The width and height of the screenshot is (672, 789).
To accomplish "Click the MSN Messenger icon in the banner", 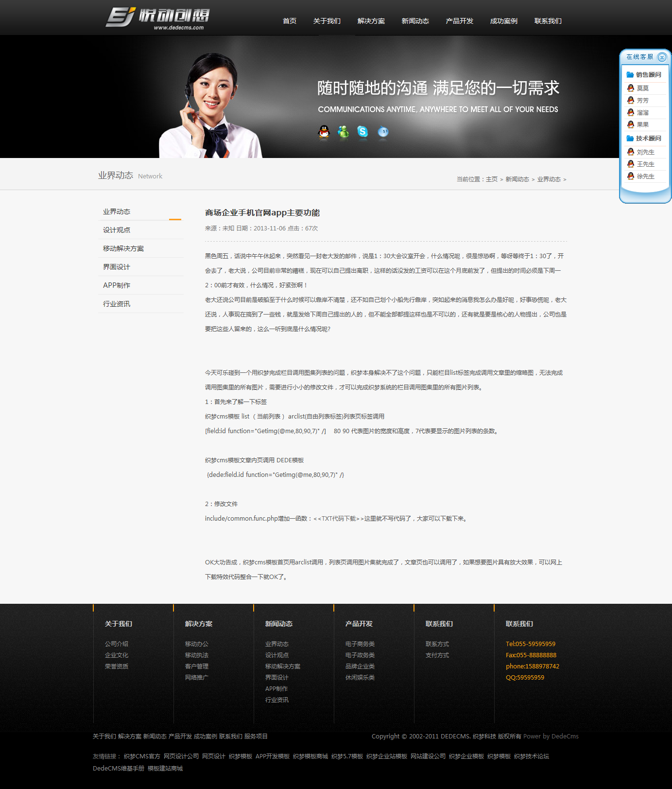I will coord(343,131).
